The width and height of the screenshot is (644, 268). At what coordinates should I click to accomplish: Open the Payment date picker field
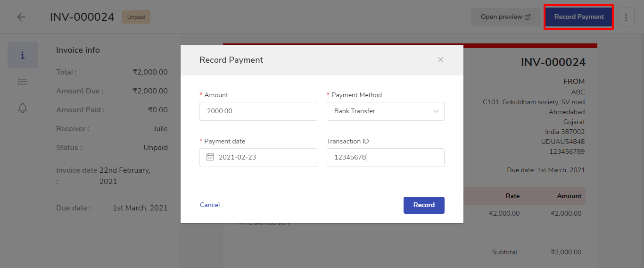point(264,158)
